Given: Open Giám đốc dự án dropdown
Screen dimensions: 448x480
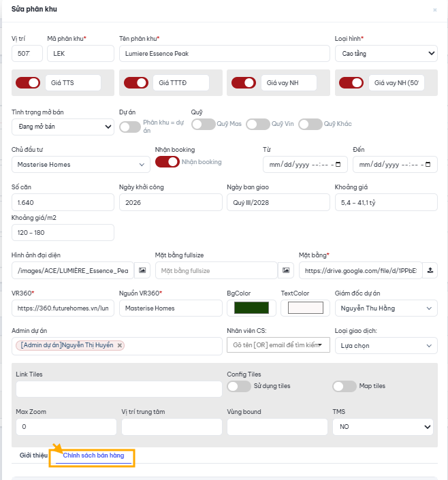Looking at the screenshot, I should point(386,308).
